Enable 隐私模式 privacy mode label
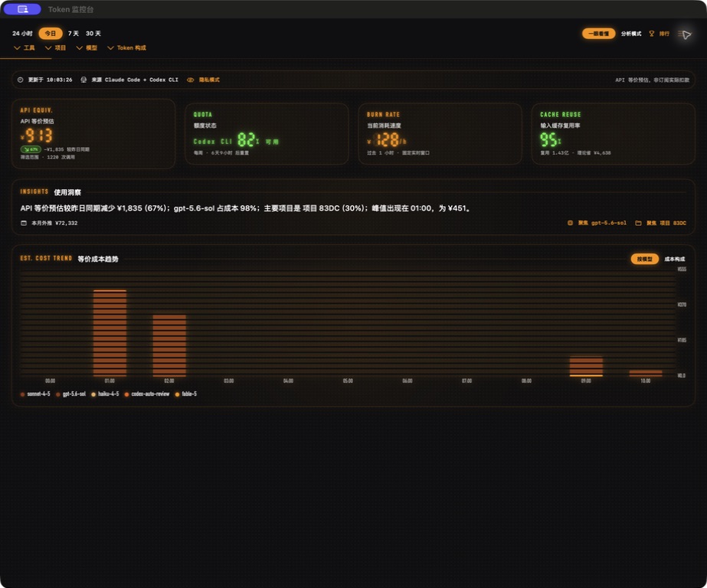The height and width of the screenshot is (588, 707). pos(209,80)
